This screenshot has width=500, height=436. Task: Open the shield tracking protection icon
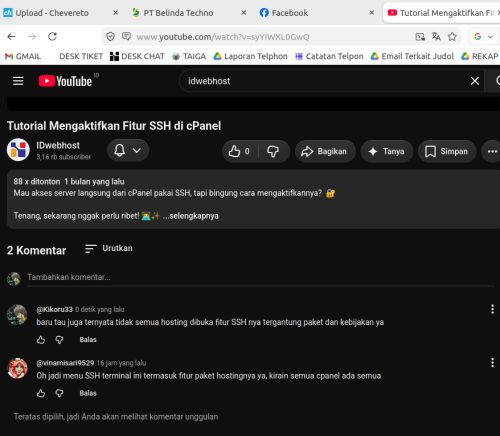(x=110, y=36)
